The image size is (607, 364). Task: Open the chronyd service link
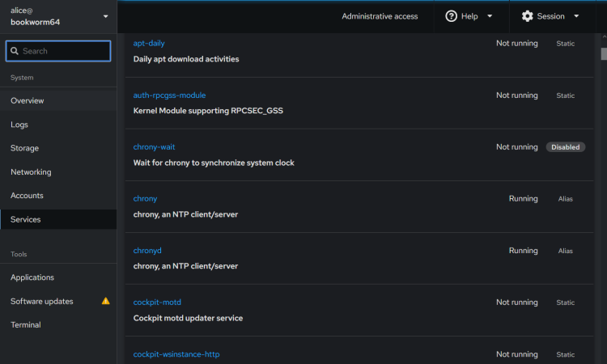[147, 251]
